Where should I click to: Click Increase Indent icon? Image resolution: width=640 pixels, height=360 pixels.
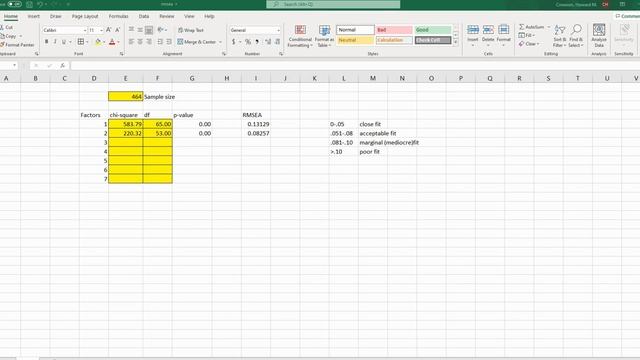pos(169,42)
